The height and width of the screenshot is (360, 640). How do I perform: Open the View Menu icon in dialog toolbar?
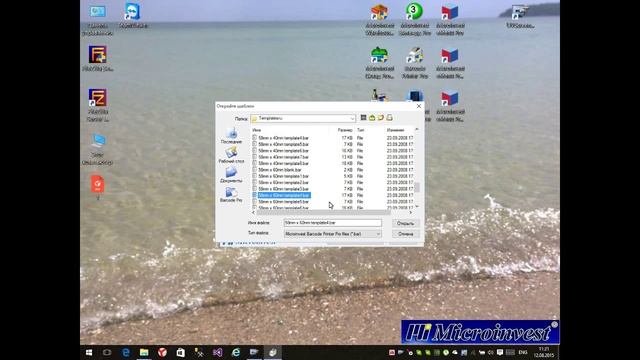(x=389, y=118)
